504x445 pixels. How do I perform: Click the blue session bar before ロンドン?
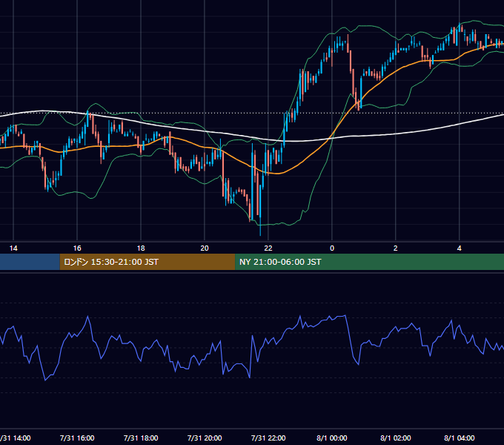30,262
